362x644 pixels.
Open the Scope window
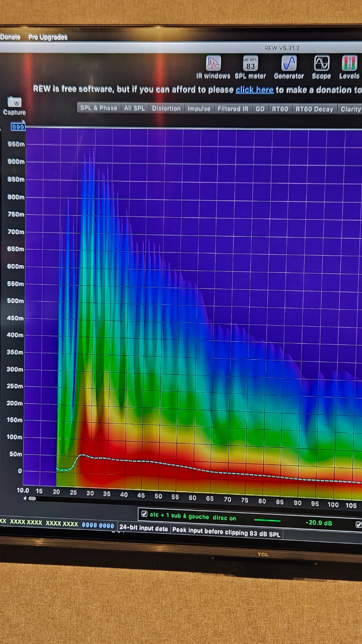321,63
